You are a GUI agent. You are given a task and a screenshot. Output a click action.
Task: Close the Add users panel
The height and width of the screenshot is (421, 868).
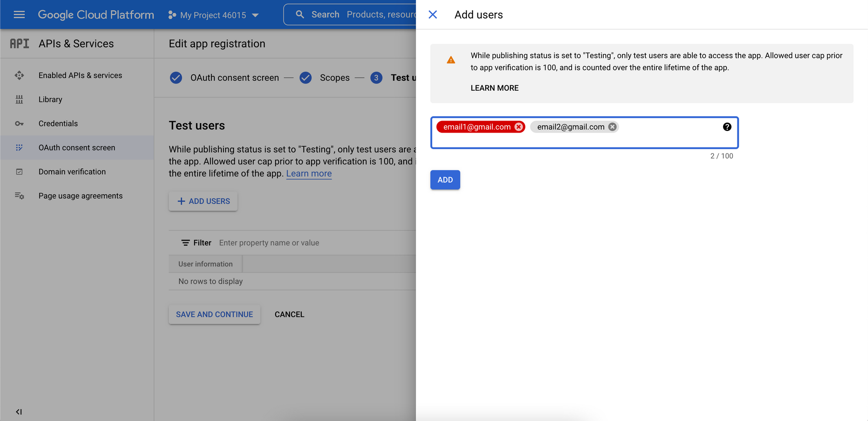point(433,15)
